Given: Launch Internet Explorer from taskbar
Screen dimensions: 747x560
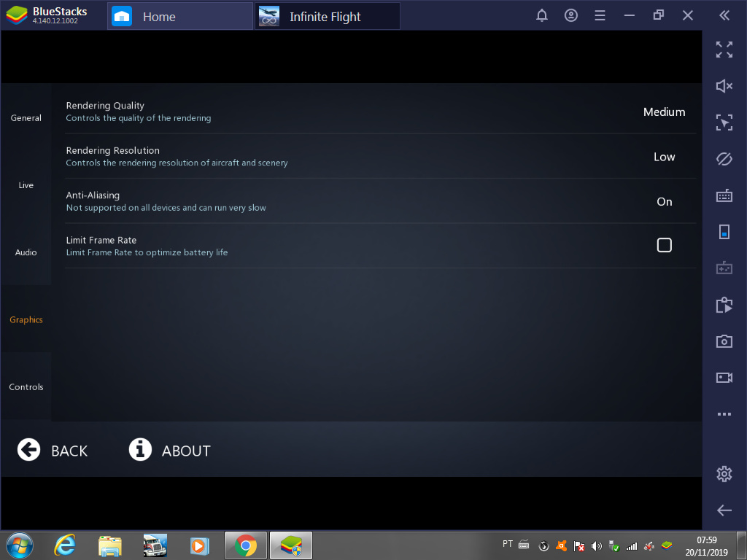Looking at the screenshot, I should click(65, 545).
